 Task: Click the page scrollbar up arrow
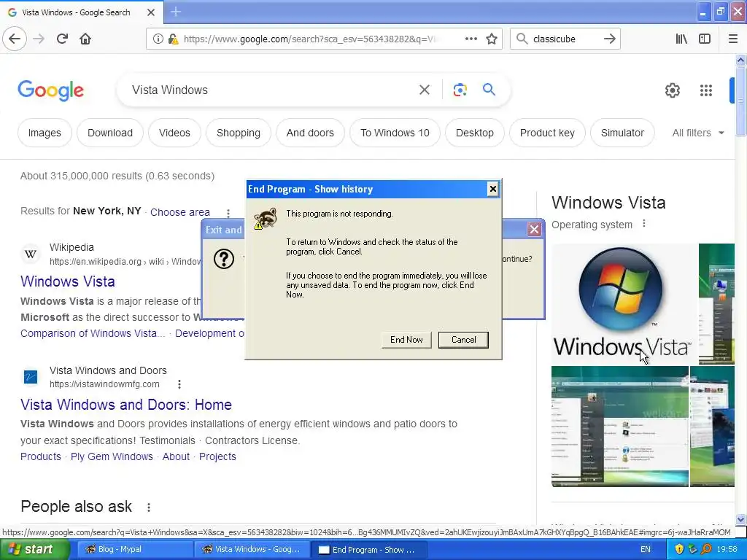(740, 60)
